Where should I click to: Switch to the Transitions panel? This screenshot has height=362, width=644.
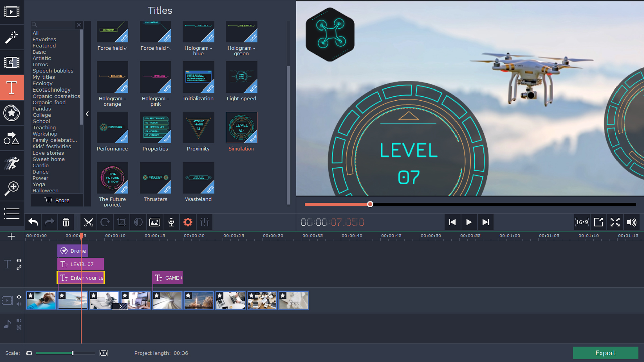pos(12,62)
